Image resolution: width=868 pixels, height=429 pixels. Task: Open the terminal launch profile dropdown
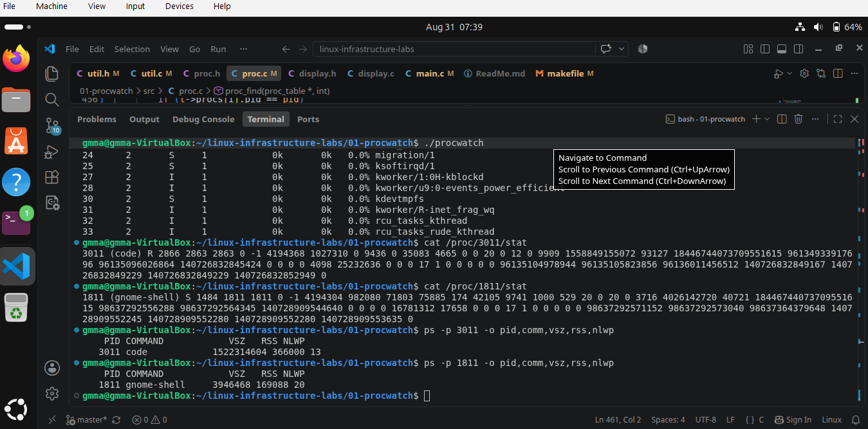pyautogui.click(x=767, y=119)
